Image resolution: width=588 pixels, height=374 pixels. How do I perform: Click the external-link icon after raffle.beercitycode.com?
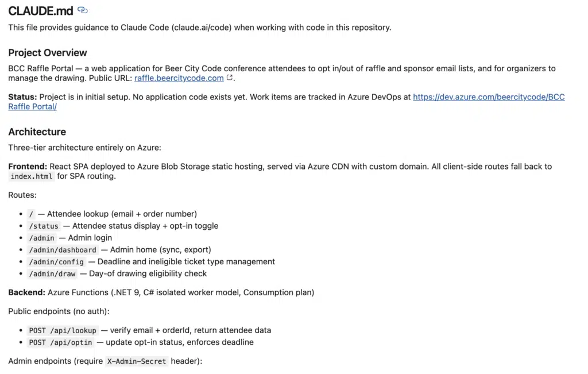click(230, 78)
